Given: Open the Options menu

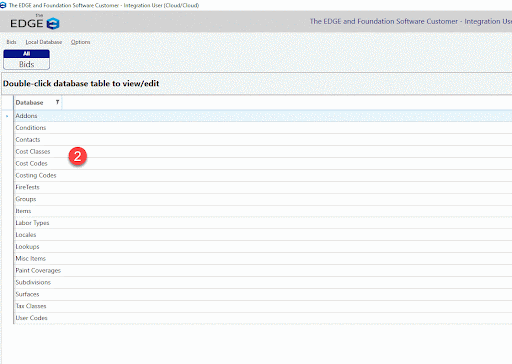Looking at the screenshot, I should pyautogui.click(x=80, y=42).
